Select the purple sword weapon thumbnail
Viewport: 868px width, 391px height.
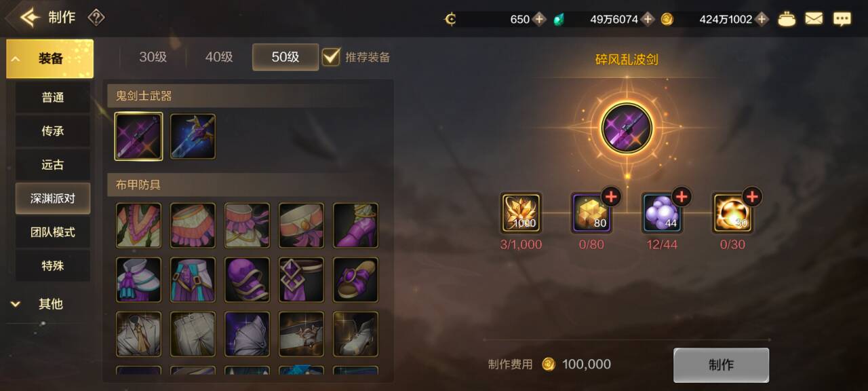click(x=139, y=136)
